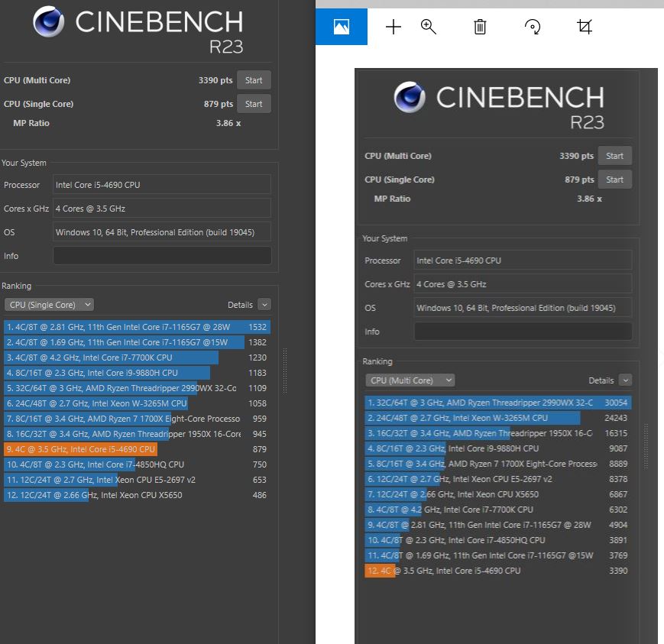Select i9-9880H row scoring 9087
The height and width of the screenshot is (644, 664).
point(498,448)
